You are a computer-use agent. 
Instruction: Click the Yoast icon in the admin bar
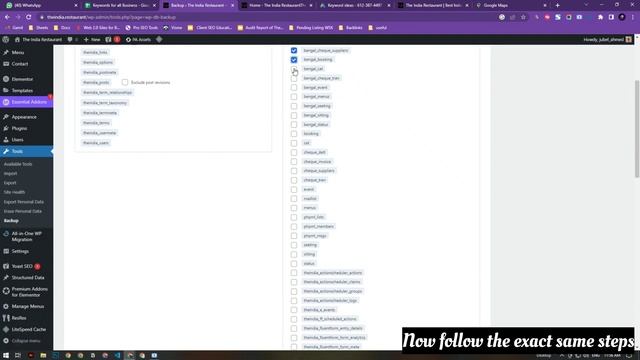click(x=108, y=40)
